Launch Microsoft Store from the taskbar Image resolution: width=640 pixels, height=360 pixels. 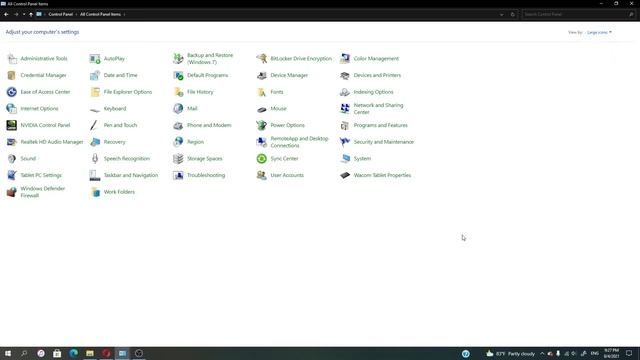(x=57, y=353)
